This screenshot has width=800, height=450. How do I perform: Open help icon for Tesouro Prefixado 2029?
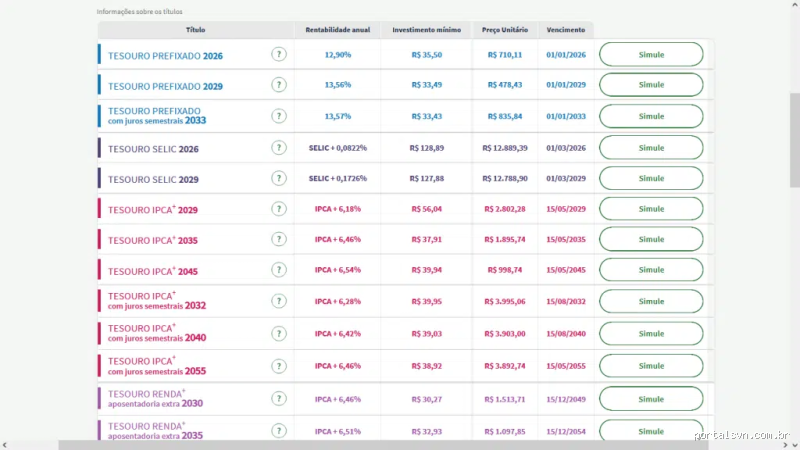(x=279, y=85)
